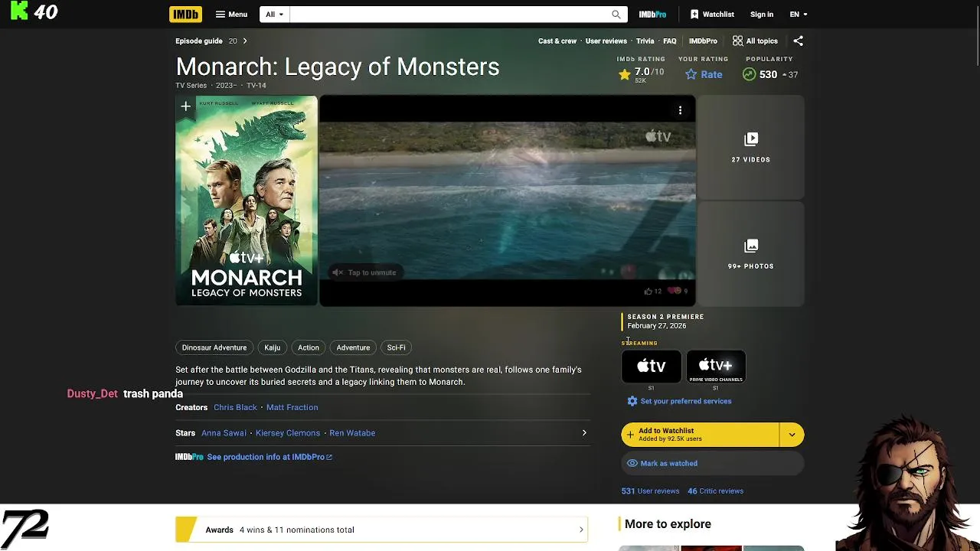Open star Anna Sawai's page
The width and height of the screenshot is (980, 551).
click(x=224, y=433)
